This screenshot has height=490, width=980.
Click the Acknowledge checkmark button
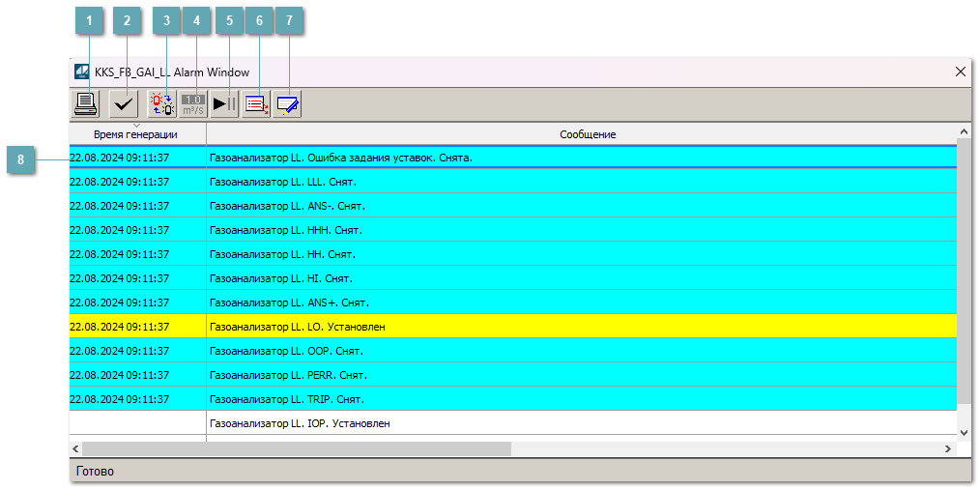tap(124, 103)
